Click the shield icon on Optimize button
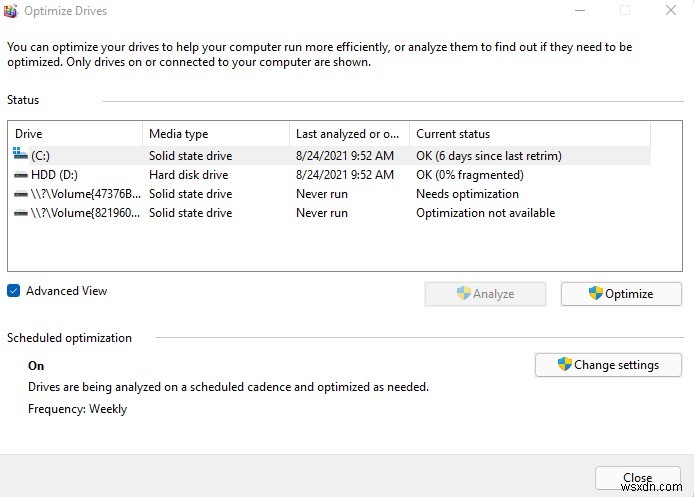Viewport: 694px width, 497px height. [x=596, y=293]
